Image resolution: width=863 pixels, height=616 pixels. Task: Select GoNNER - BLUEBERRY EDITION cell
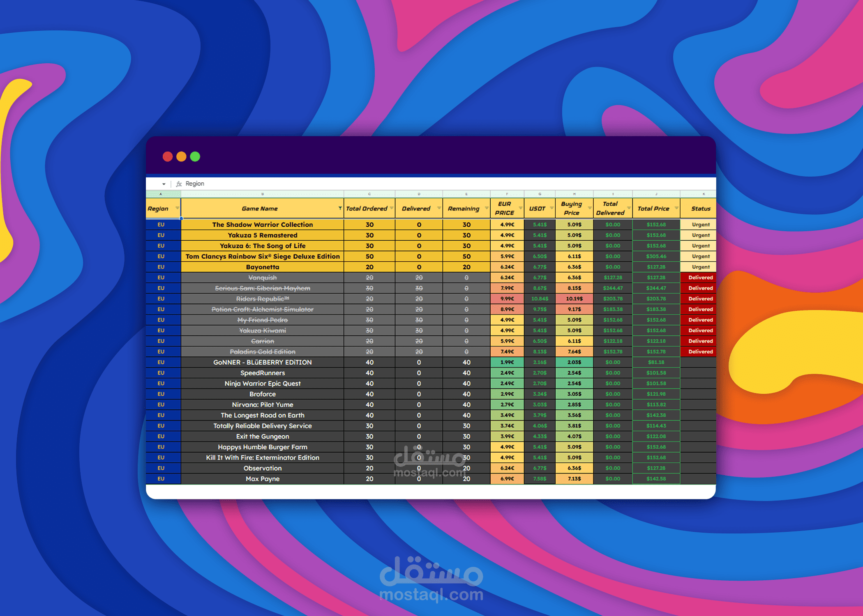(263, 362)
